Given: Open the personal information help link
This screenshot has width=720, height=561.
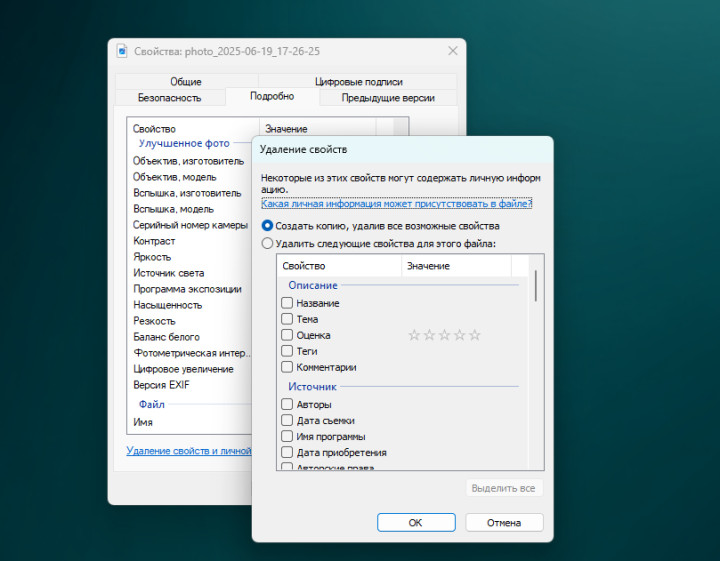Looking at the screenshot, I should click(x=396, y=203).
